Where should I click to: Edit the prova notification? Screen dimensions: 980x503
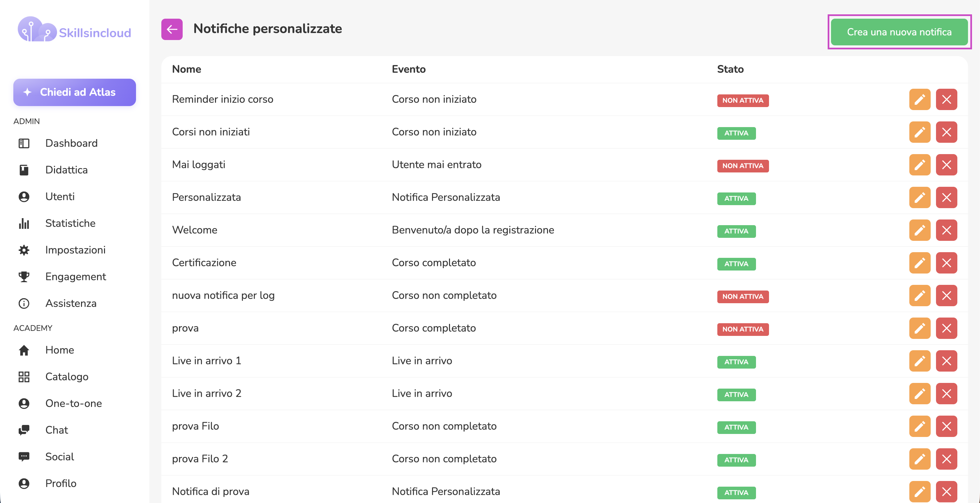point(920,328)
